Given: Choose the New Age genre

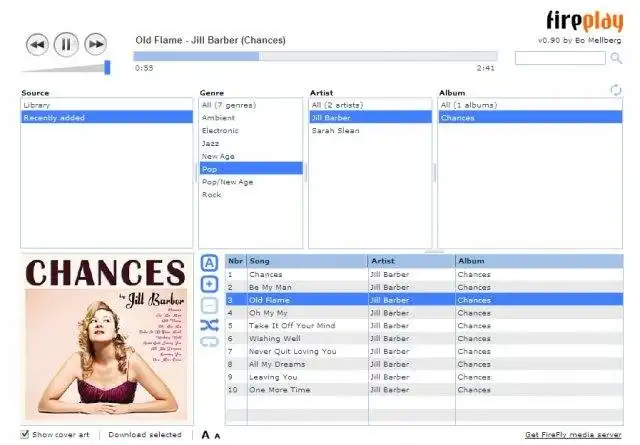Looking at the screenshot, I should click(251, 156).
